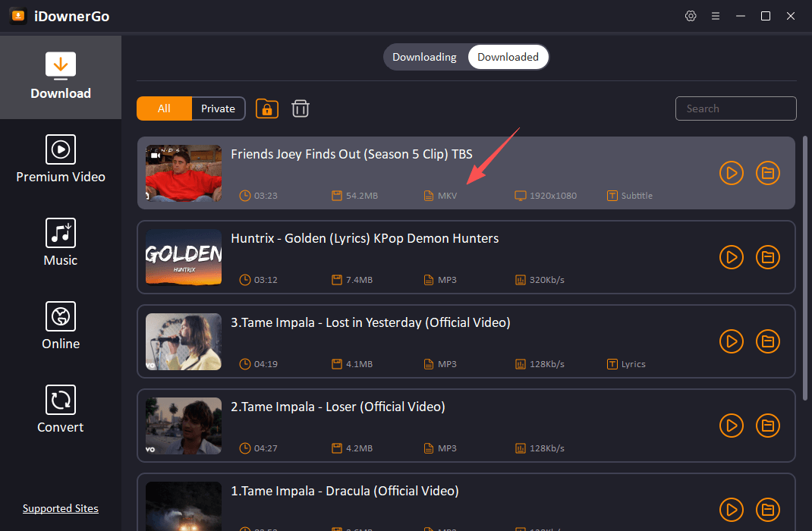Open the Premium Video section
This screenshot has height=531, width=812.
click(x=61, y=160)
